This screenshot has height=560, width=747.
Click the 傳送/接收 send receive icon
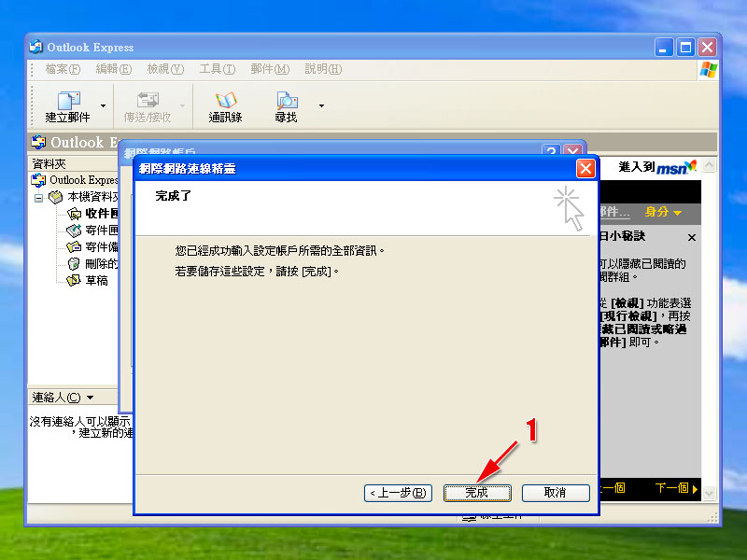[x=148, y=107]
